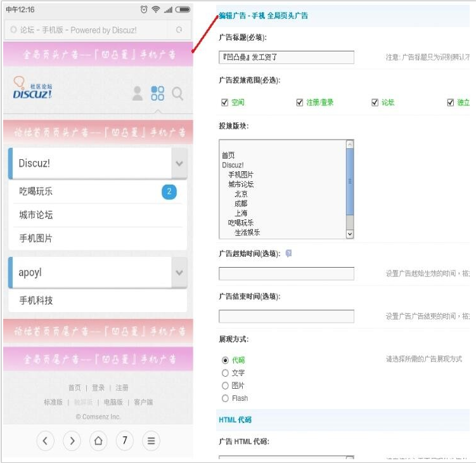Tap the 登录 footer link

click(98, 388)
